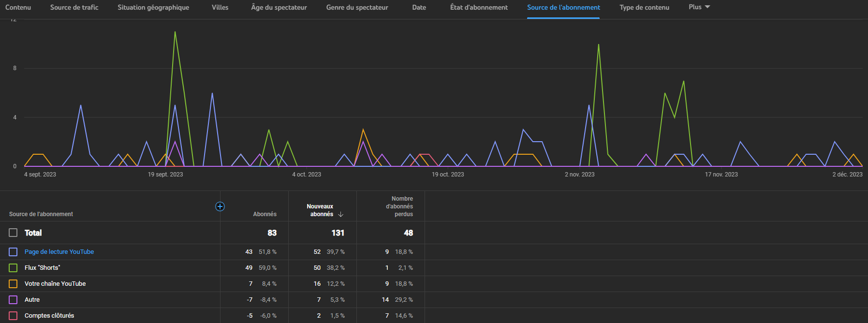Click the blue plus add-metric icon
This screenshot has height=323, width=868.
(x=220, y=206)
